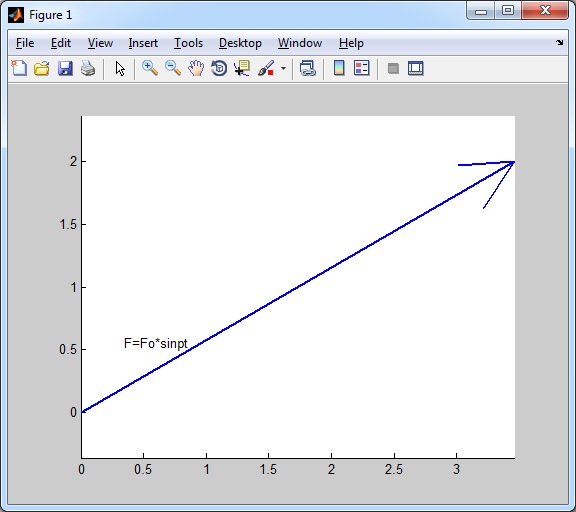Open the Tools menu

188,43
